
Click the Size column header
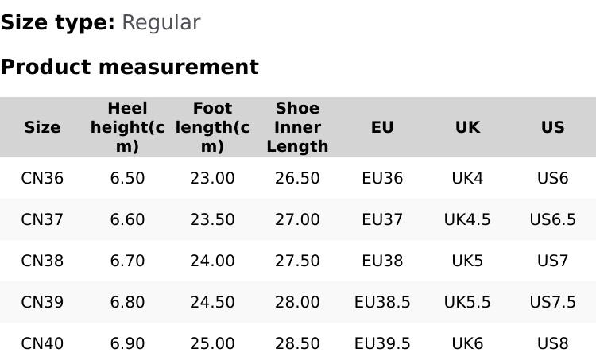pyautogui.click(x=42, y=127)
